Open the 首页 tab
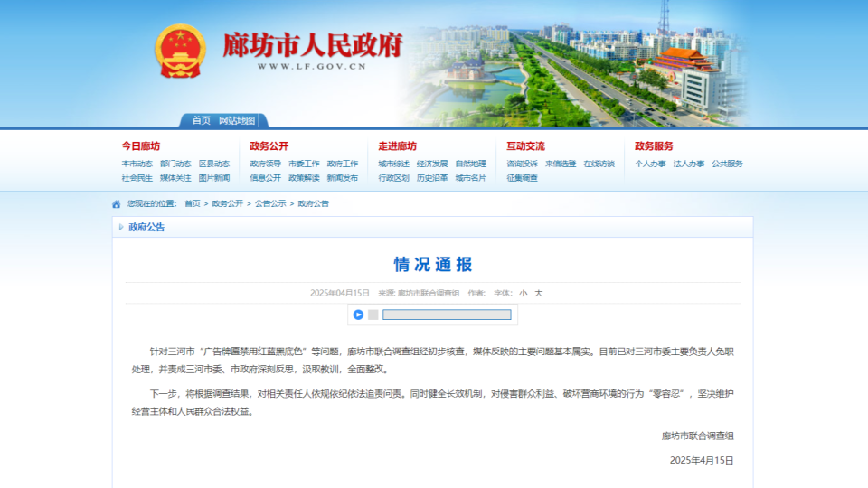 tap(201, 120)
